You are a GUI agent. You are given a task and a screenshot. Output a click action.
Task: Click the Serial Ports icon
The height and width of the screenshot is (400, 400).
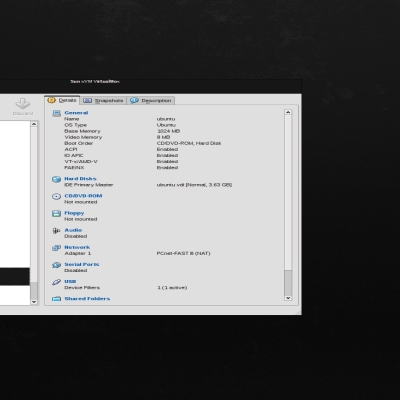[x=56, y=265]
